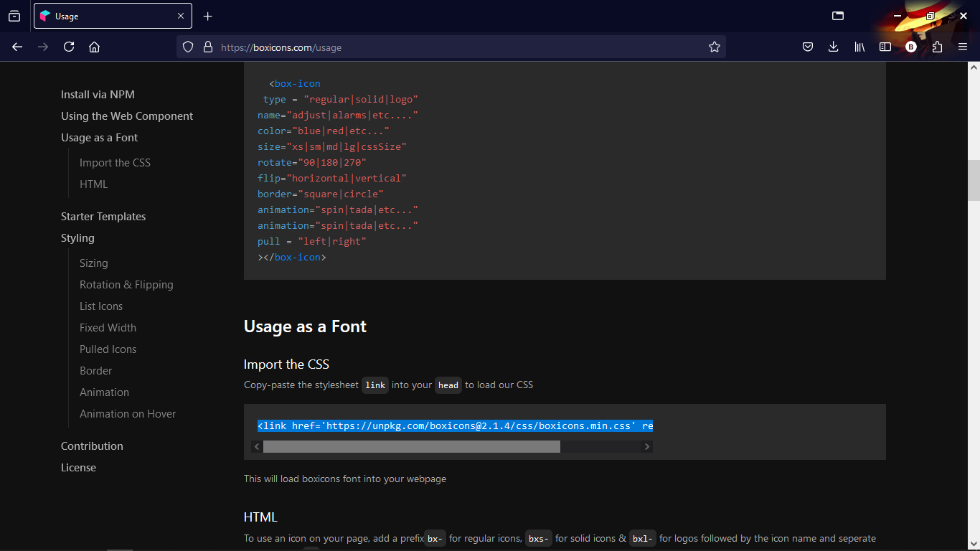The width and height of the screenshot is (980, 551).
Task: Open the browser home page
Action: click(94, 47)
